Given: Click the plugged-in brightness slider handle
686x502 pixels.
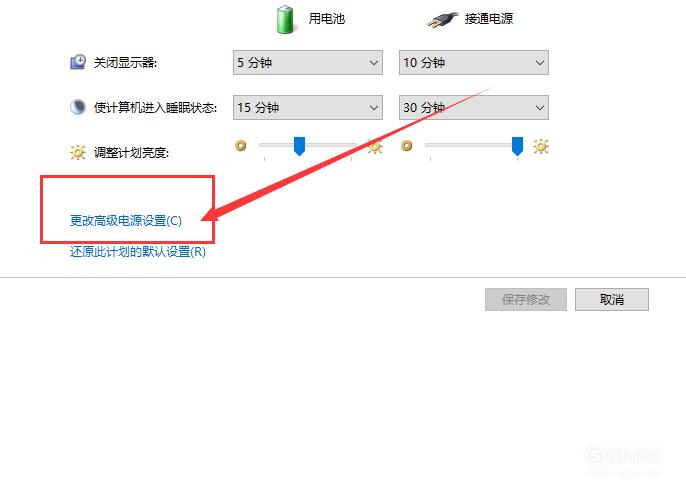Looking at the screenshot, I should [517, 146].
